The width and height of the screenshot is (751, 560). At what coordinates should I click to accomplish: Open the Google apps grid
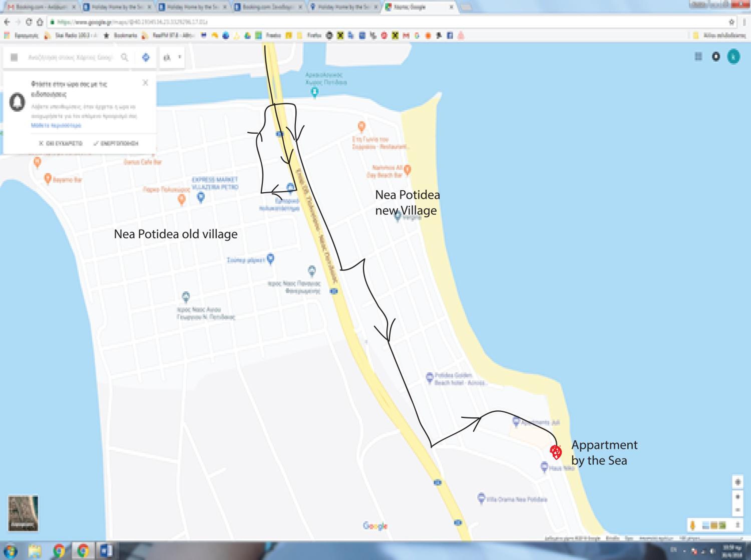(x=698, y=57)
